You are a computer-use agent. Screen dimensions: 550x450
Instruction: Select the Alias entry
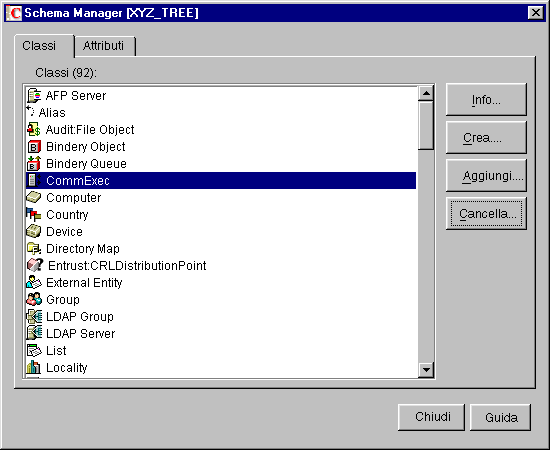tap(52, 113)
